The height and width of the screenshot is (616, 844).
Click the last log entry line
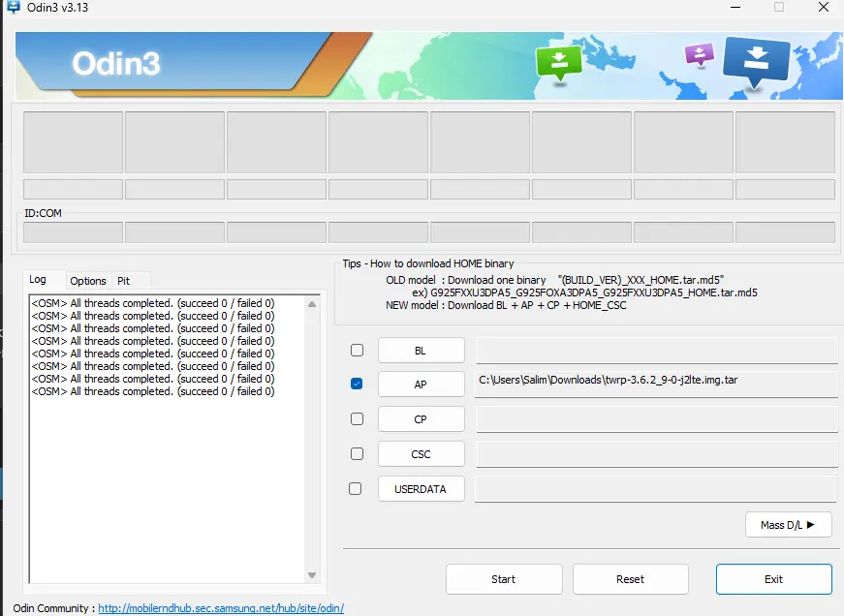coord(153,391)
